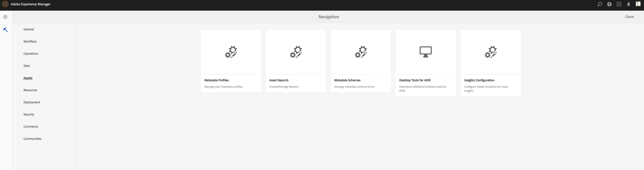Viewport: 644px width, 170px height.
Task: Open the Resources tools category
Action: 30,90
